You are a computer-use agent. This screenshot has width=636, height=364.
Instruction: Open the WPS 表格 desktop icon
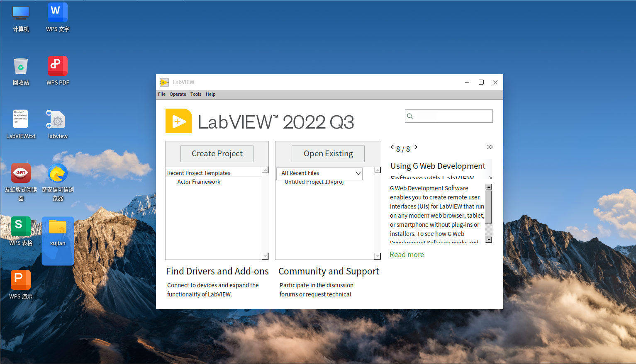[x=21, y=232]
